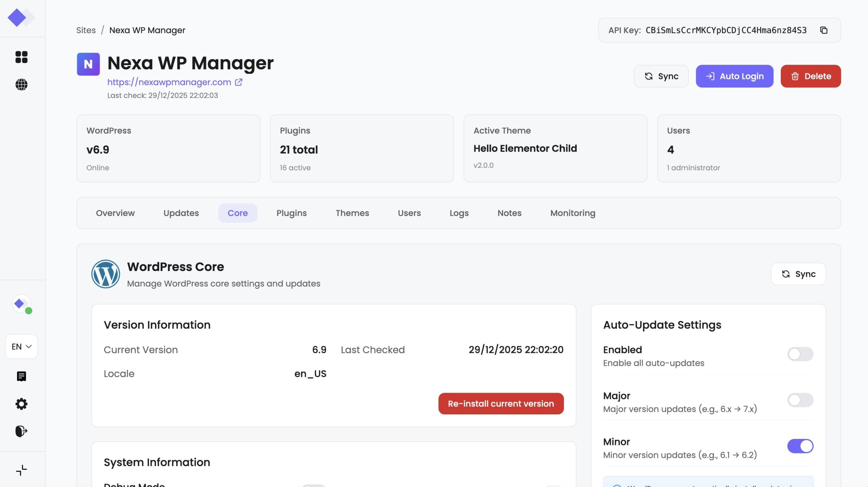Open the Updates tab

(x=181, y=213)
